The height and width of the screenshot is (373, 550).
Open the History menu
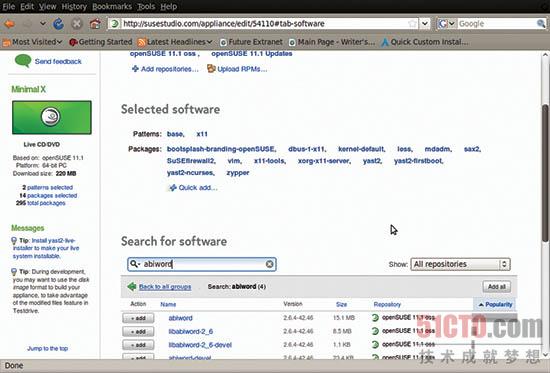click(74, 6)
